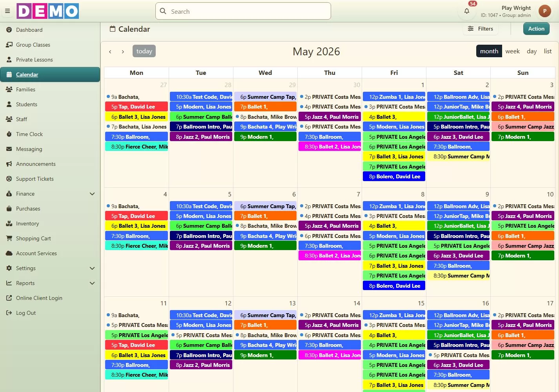
Task: Switch to list view
Action: [548, 51]
